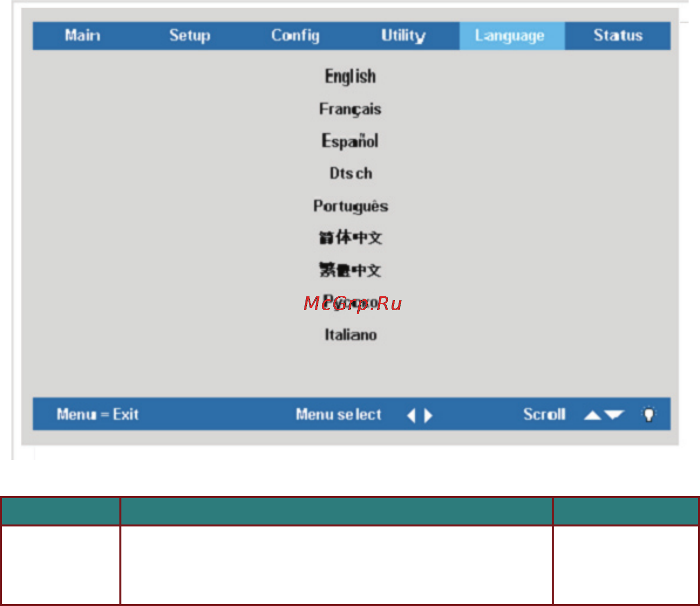Image resolution: width=700 pixels, height=606 pixels.
Task: Click the Scroll label in the footer
Action: pos(544,414)
